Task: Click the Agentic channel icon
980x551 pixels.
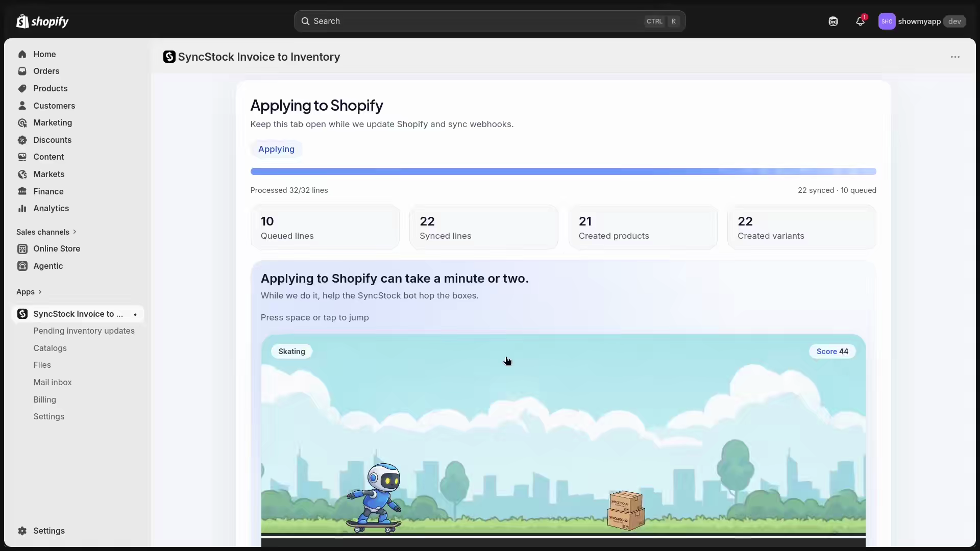Action: click(22, 266)
